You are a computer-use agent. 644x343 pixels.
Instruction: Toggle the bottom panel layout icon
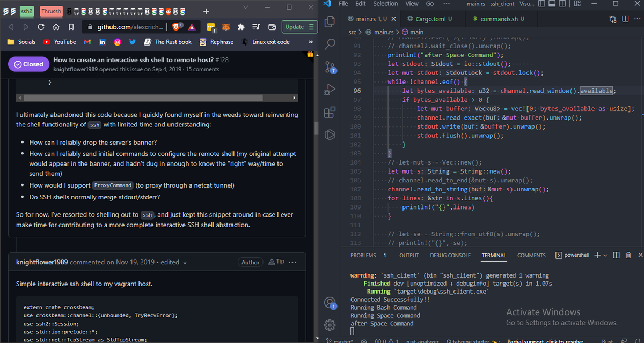[x=551, y=4]
